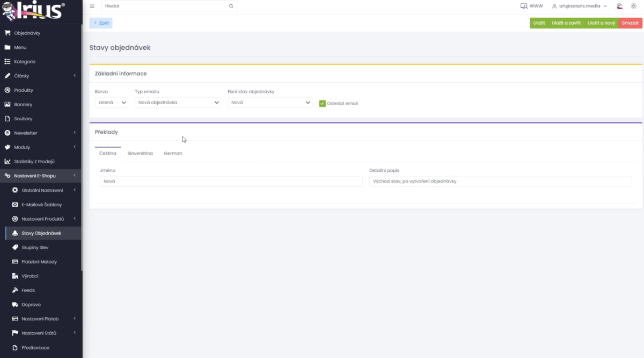The width and height of the screenshot is (644, 358).
Task: Open the Barva dropdown showing zelená
Action: (x=112, y=103)
